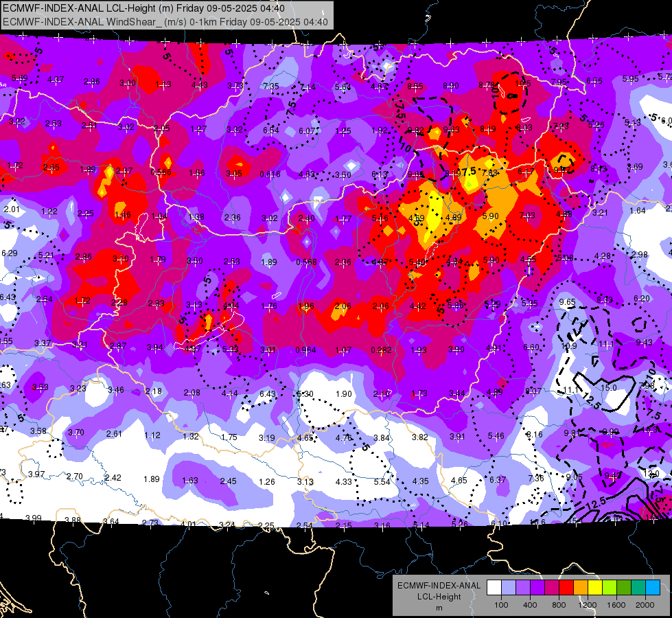The height and width of the screenshot is (618, 672).
Task: Click the shear value 5.46
Action: pyautogui.click(x=496, y=436)
